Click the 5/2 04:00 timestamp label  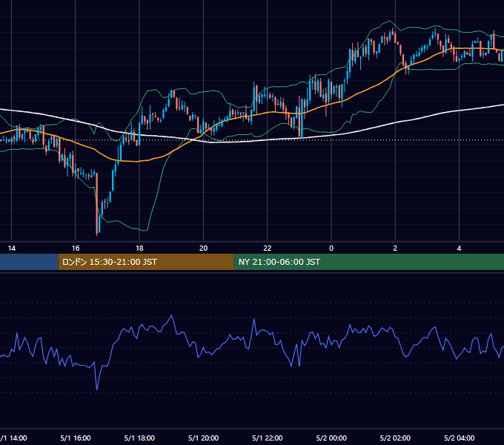click(459, 438)
